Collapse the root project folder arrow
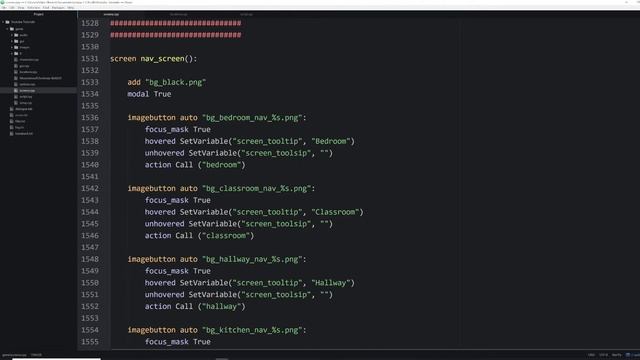Viewport: 640px width, 360px height. point(3,22)
